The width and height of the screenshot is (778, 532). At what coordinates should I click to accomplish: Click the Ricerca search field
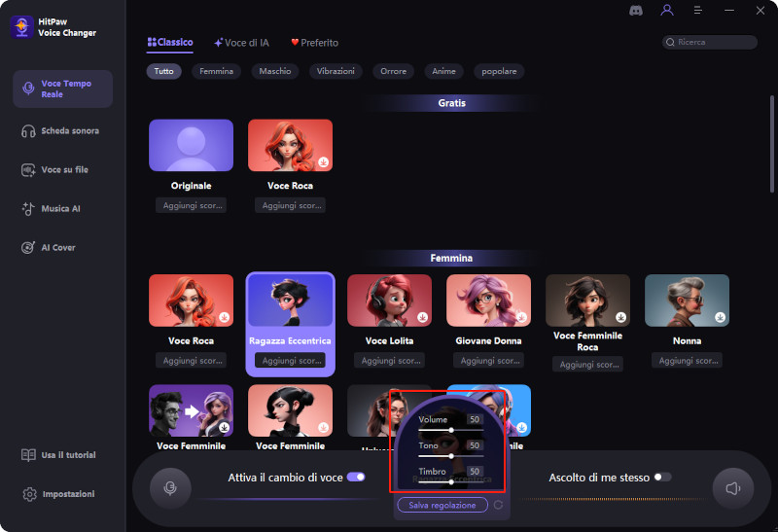point(710,42)
